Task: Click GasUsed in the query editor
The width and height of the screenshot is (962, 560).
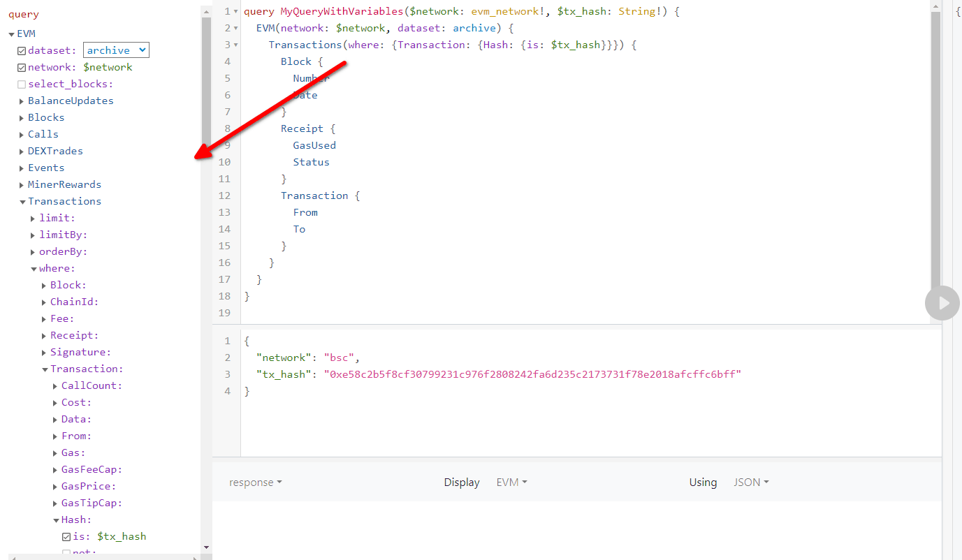Action: [314, 146]
